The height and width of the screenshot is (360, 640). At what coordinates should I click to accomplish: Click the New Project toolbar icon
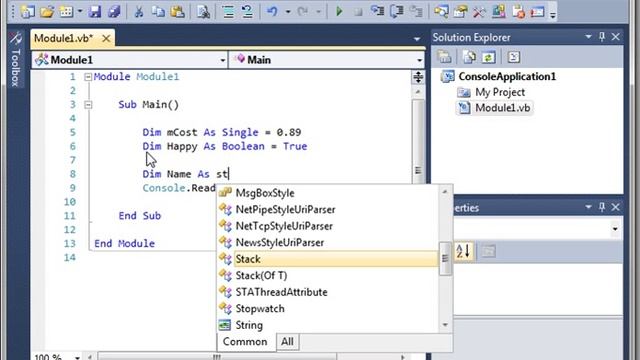(27, 11)
